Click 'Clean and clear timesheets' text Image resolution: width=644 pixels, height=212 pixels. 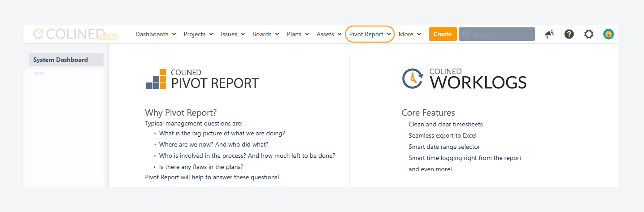pyautogui.click(x=446, y=124)
